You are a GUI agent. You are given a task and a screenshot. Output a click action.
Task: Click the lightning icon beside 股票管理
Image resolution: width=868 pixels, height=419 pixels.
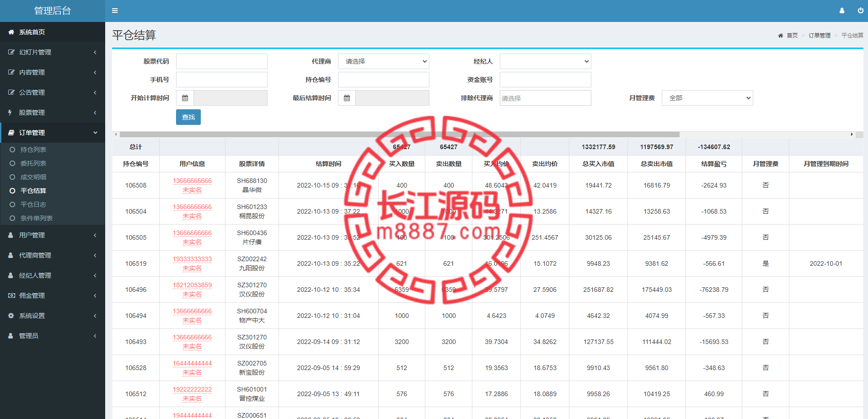point(10,113)
